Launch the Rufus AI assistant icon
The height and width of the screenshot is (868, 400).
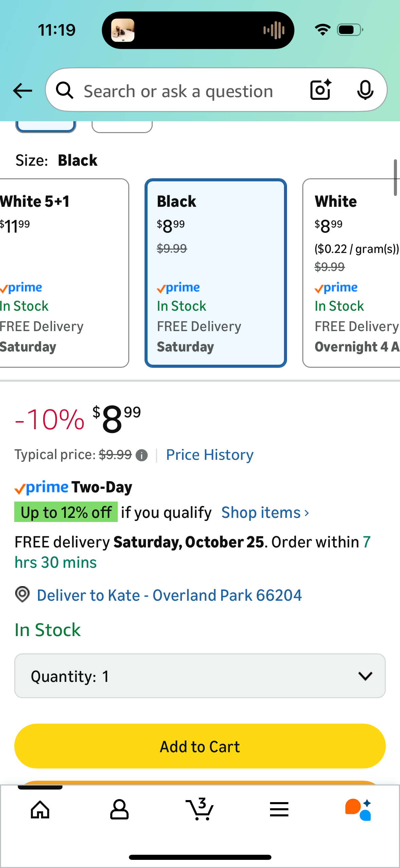(358, 810)
